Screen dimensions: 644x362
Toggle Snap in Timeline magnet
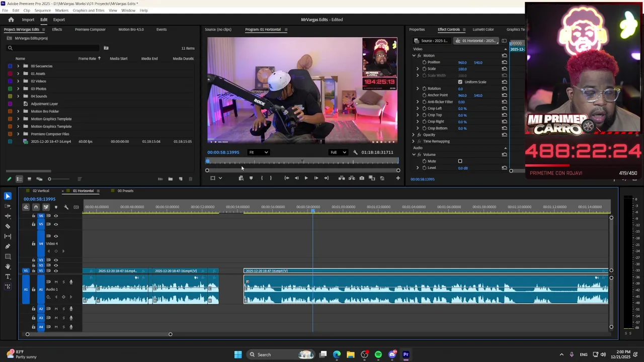[36, 207]
